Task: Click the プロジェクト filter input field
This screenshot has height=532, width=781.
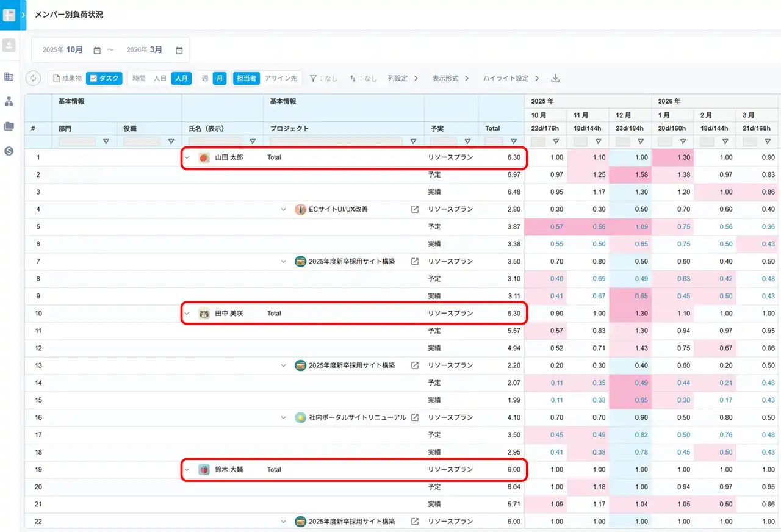Action: (x=336, y=142)
